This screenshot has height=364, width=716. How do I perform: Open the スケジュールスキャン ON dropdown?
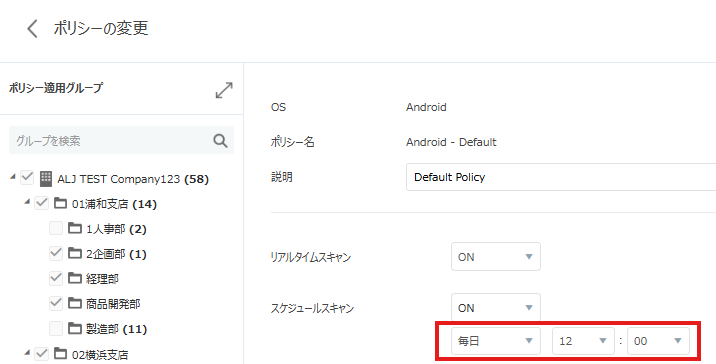pos(495,307)
